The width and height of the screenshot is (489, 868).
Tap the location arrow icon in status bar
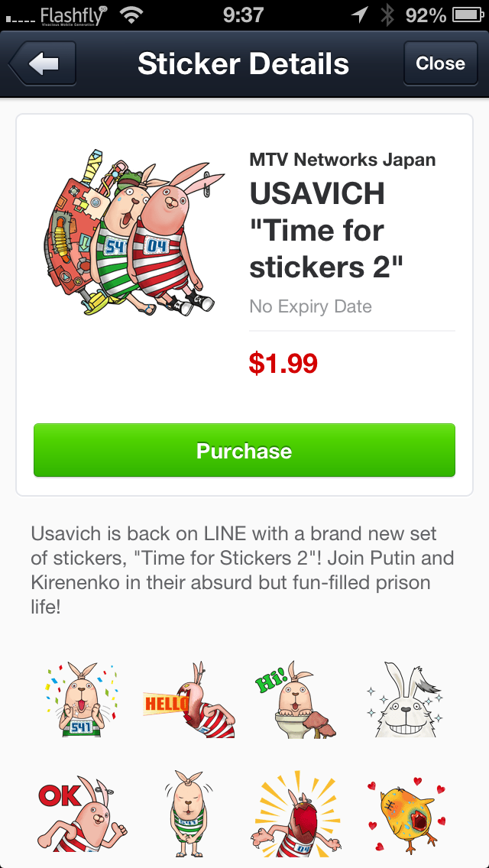(x=360, y=15)
